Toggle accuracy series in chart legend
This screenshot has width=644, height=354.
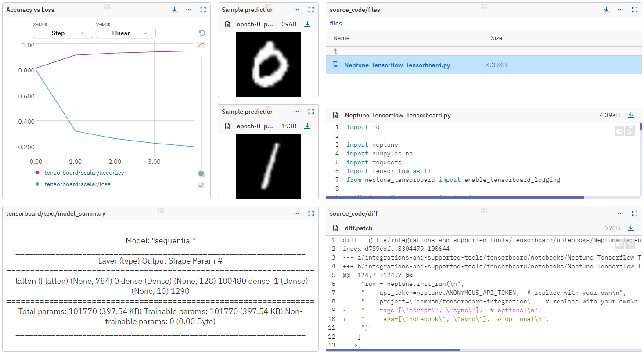click(84, 173)
